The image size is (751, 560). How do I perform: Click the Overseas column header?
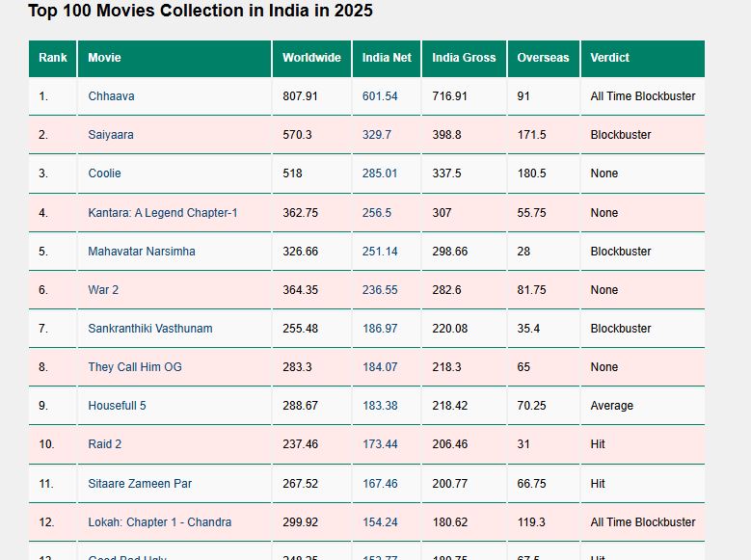pyautogui.click(x=543, y=58)
